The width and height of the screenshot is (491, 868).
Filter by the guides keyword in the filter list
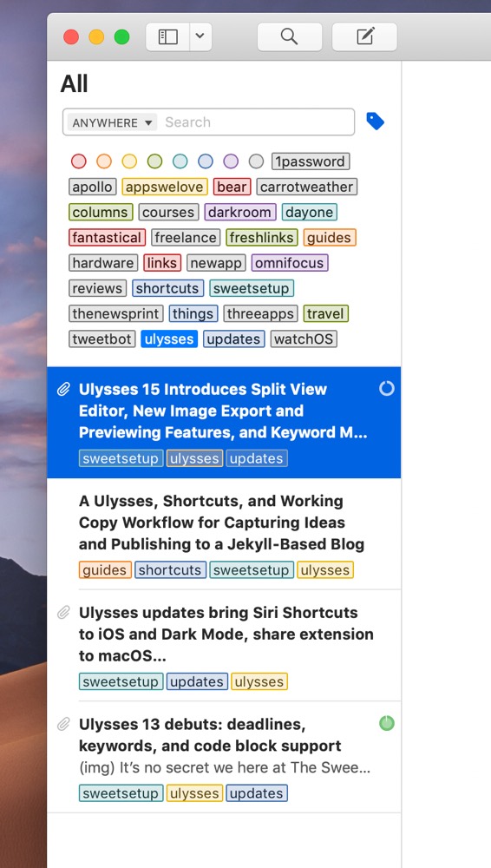330,238
